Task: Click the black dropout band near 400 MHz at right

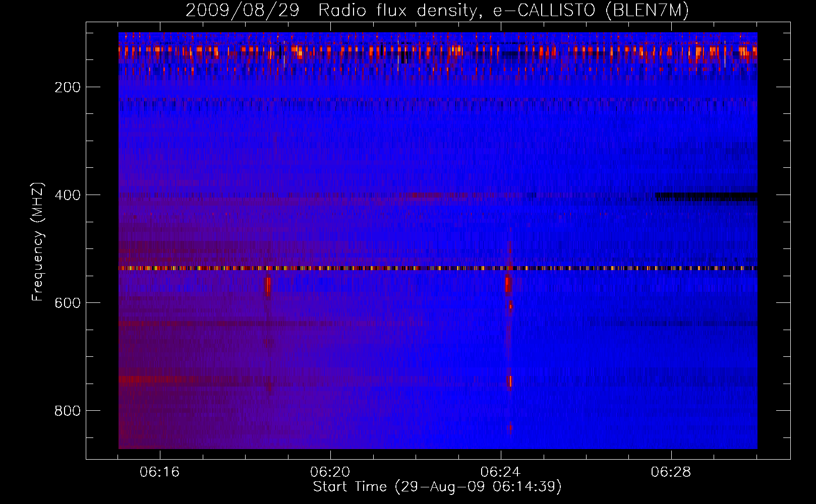Action: pyautogui.click(x=706, y=197)
